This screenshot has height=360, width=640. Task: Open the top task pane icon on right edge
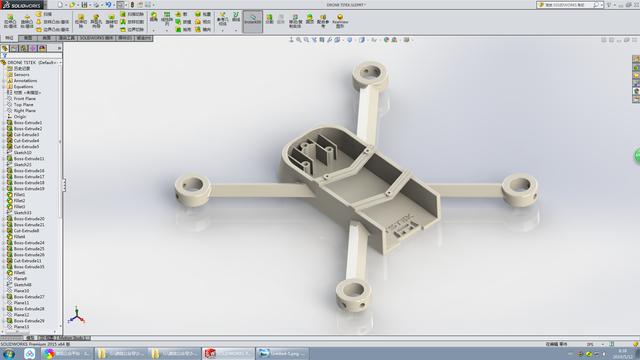tap(636, 59)
